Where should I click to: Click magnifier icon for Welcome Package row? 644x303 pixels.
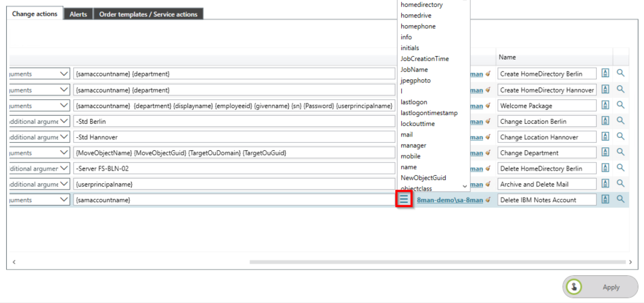tap(620, 106)
